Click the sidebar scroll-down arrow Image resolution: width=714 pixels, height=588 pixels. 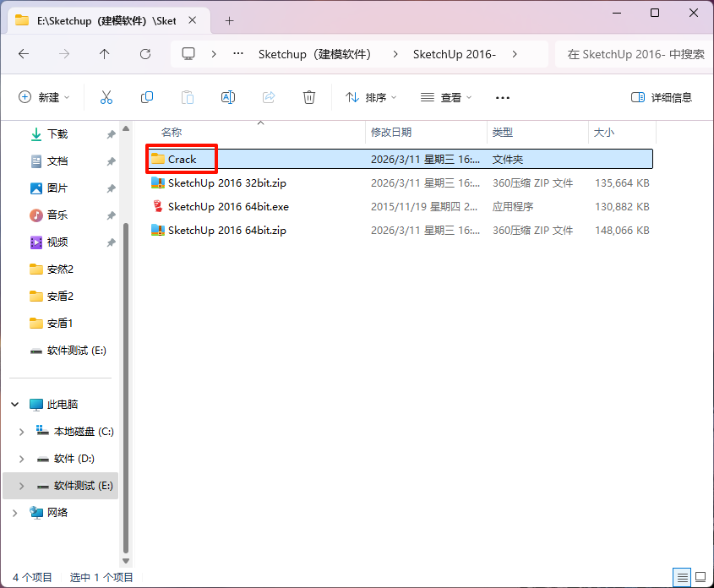[126, 561]
